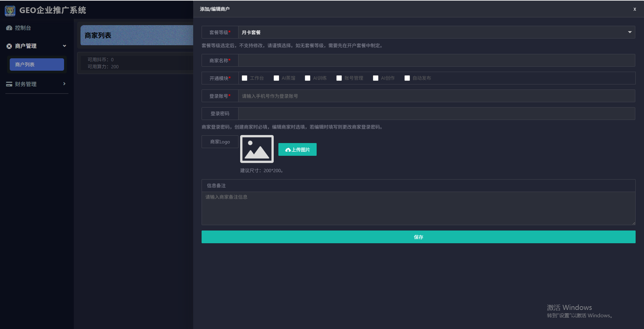
Task: Open the 套餐等级 package dropdown
Action: (436, 32)
